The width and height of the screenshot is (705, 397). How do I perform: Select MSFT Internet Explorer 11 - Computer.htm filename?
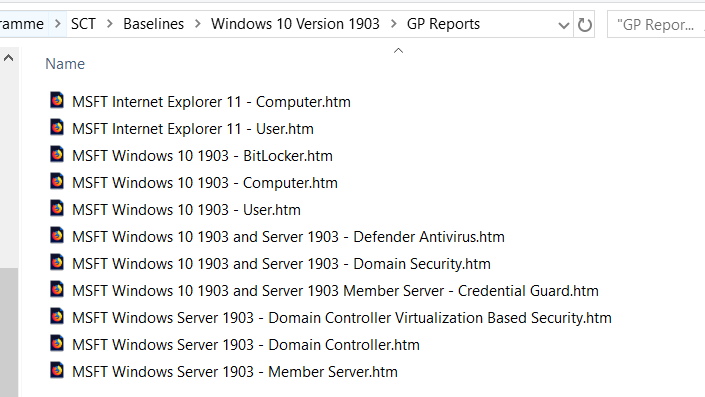click(x=211, y=102)
